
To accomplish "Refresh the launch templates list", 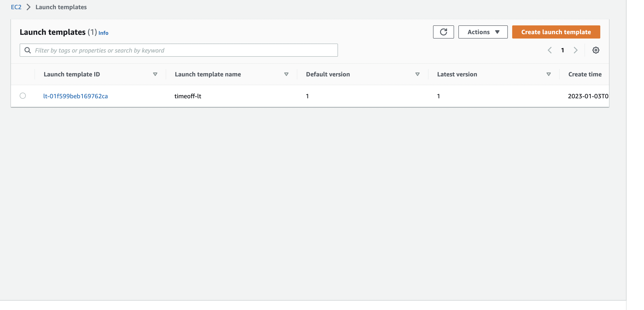I will pyautogui.click(x=444, y=32).
